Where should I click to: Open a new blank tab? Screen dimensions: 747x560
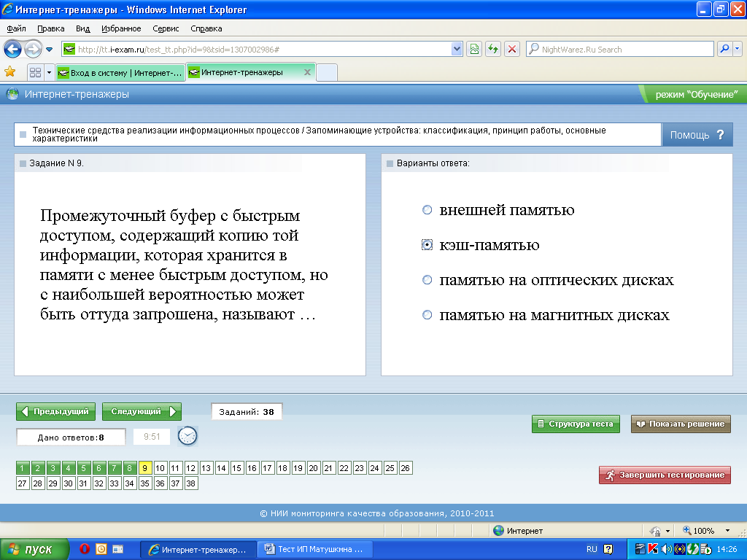(327, 73)
